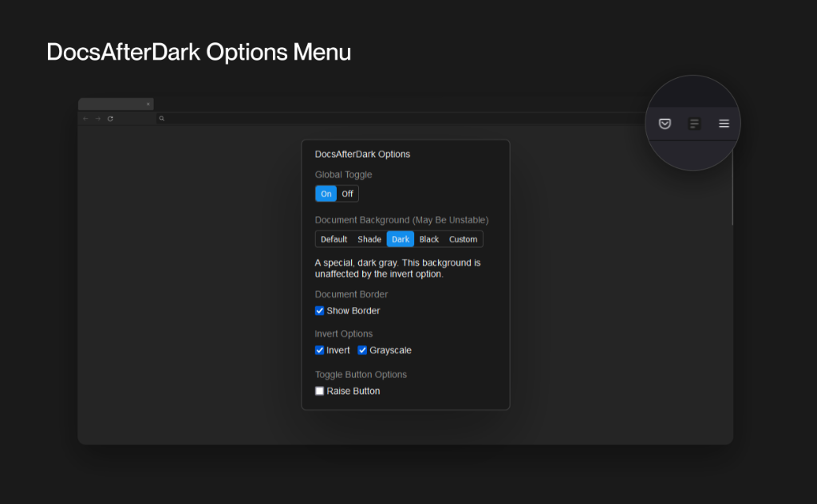Reload the page with the refresh icon

110,119
